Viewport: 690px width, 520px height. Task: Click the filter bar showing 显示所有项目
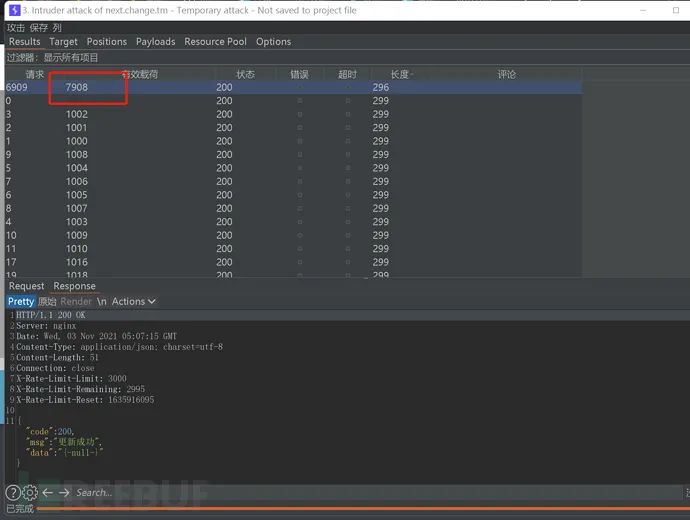click(x=53, y=58)
